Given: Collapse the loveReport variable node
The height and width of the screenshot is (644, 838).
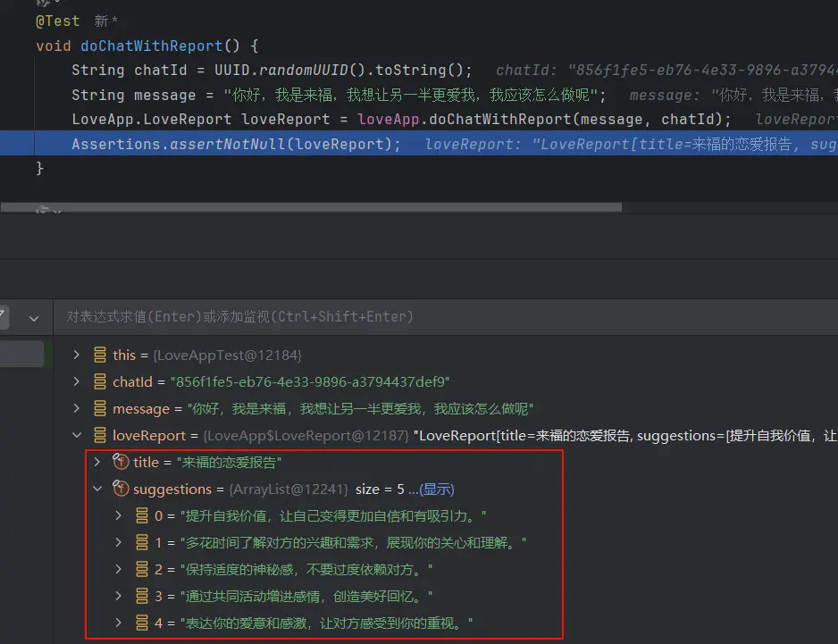Looking at the screenshot, I should coord(77,435).
